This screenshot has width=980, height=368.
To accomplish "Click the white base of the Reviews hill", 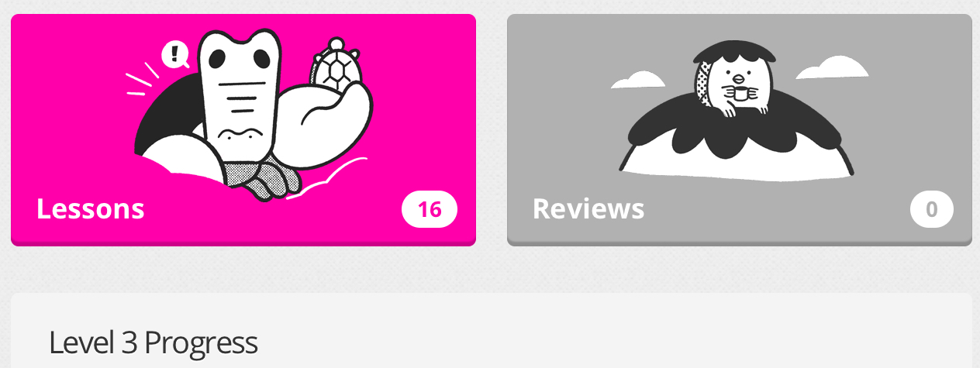I will tap(737, 163).
